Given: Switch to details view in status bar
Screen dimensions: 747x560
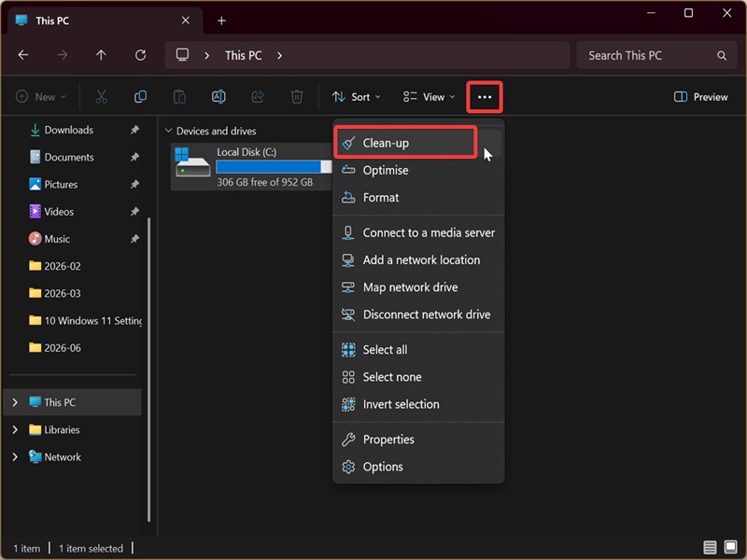Looking at the screenshot, I should 710,548.
